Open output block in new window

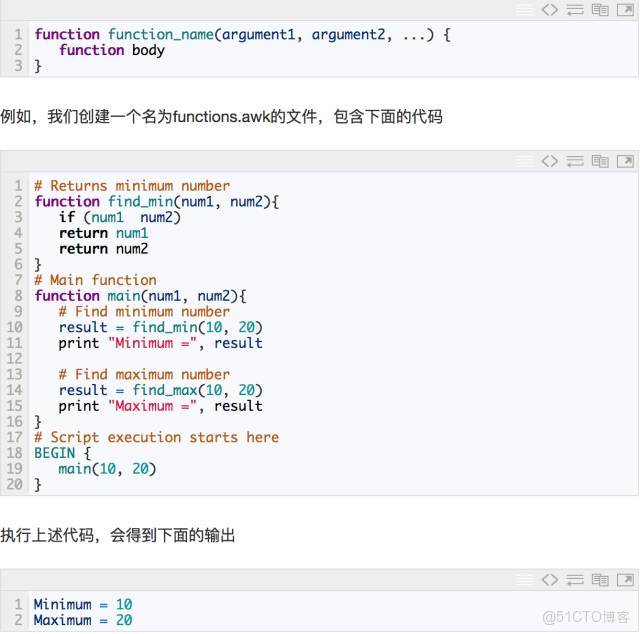(625, 580)
